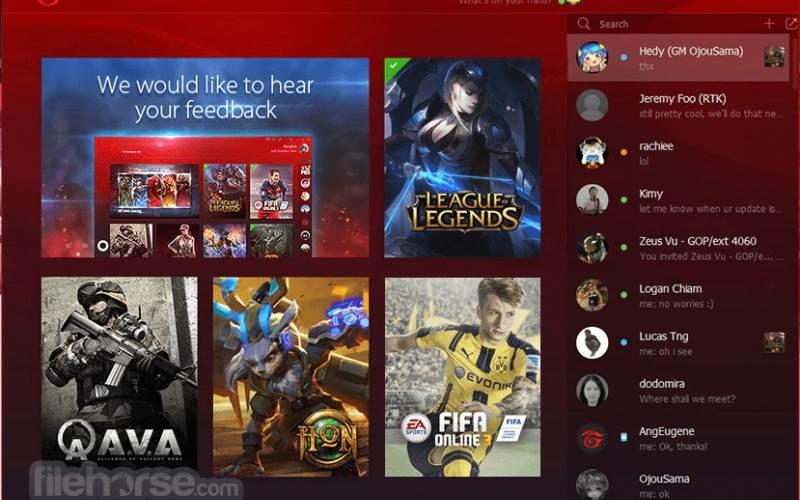Open the FIFA Online 3 game tile

tap(462, 377)
